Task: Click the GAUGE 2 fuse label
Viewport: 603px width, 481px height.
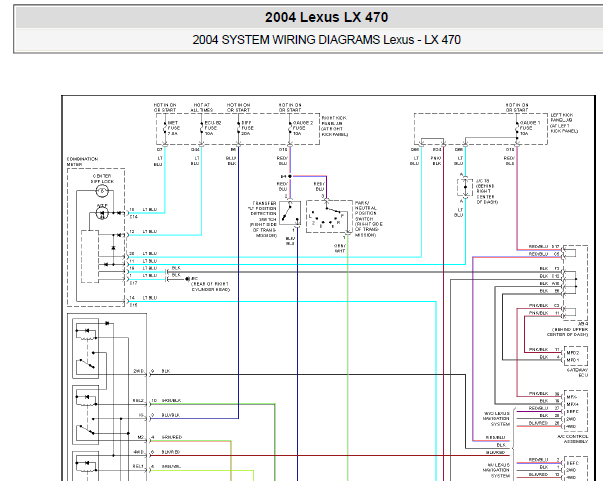Action: pyautogui.click(x=303, y=128)
